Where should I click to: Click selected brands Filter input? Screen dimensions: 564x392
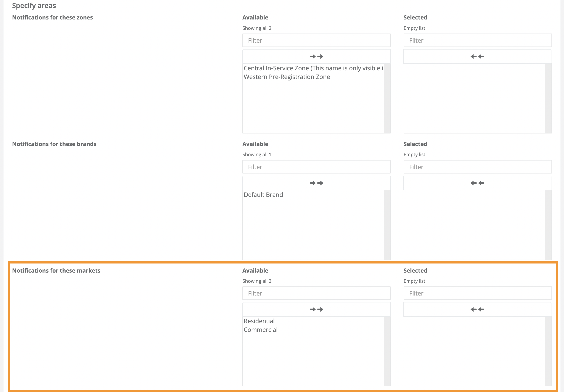click(x=477, y=167)
